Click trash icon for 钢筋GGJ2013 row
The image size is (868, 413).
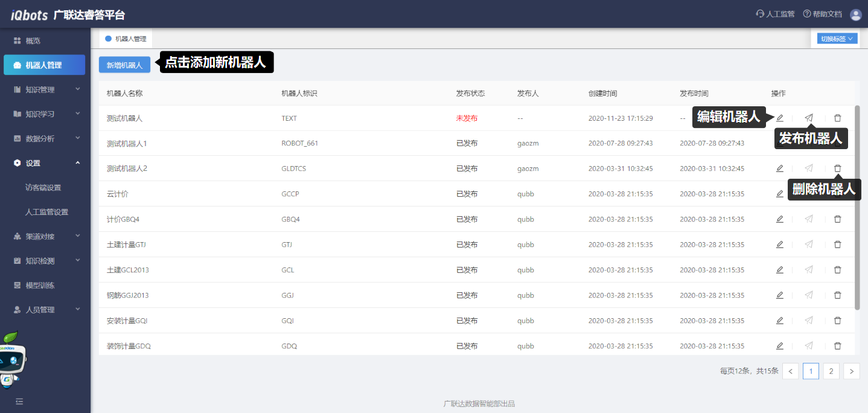pyautogui.click(x=837, y=295)
